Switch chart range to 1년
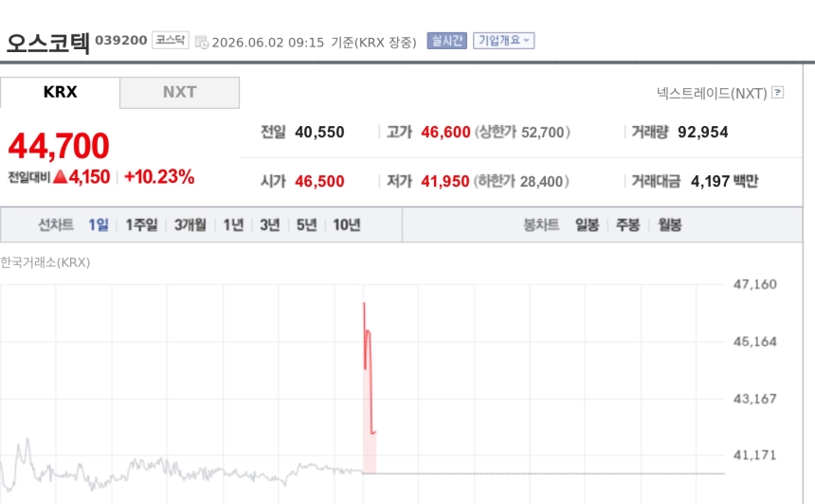 point(233,225)
